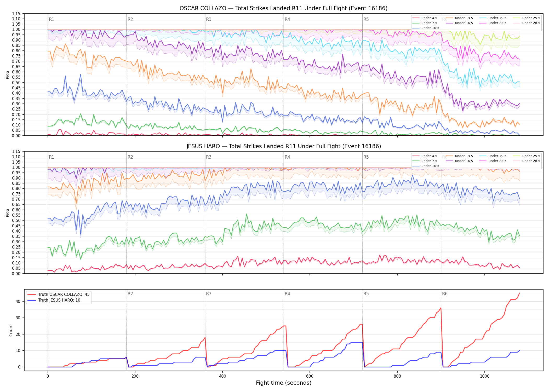The image size is (549, 392).
Task: Click Count axis tick label 20
Action: coord(18,334)
